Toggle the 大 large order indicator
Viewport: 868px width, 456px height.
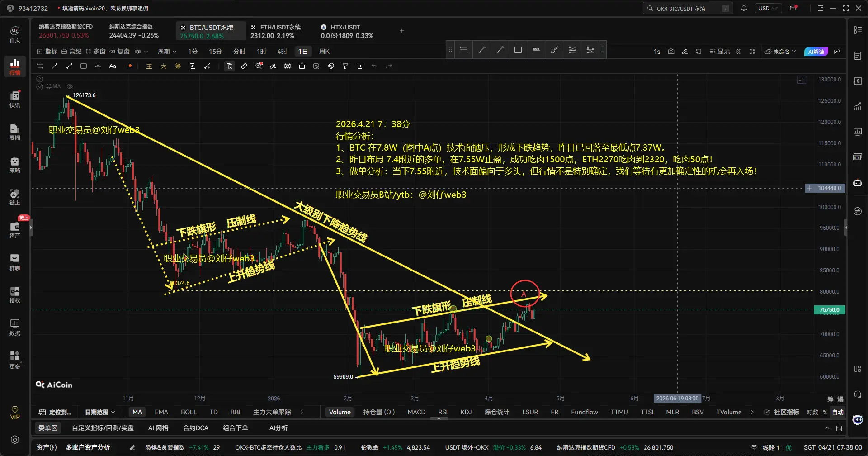[x=164, y=66]
